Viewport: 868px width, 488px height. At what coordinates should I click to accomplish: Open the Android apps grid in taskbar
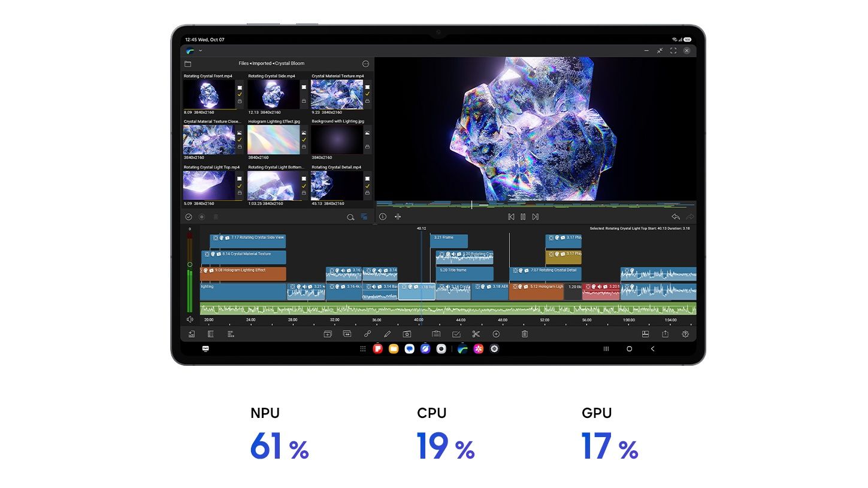(363, 348)
